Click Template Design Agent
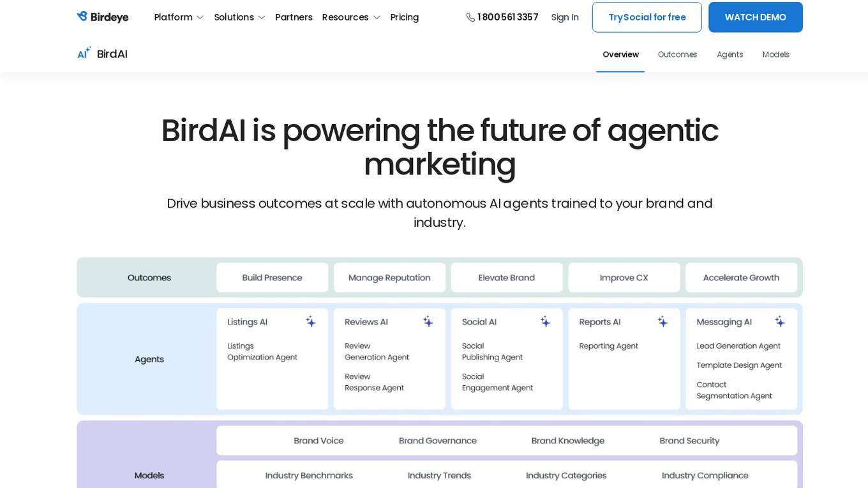This screenshot has height=488, width=868. click(x=739, y=365)
